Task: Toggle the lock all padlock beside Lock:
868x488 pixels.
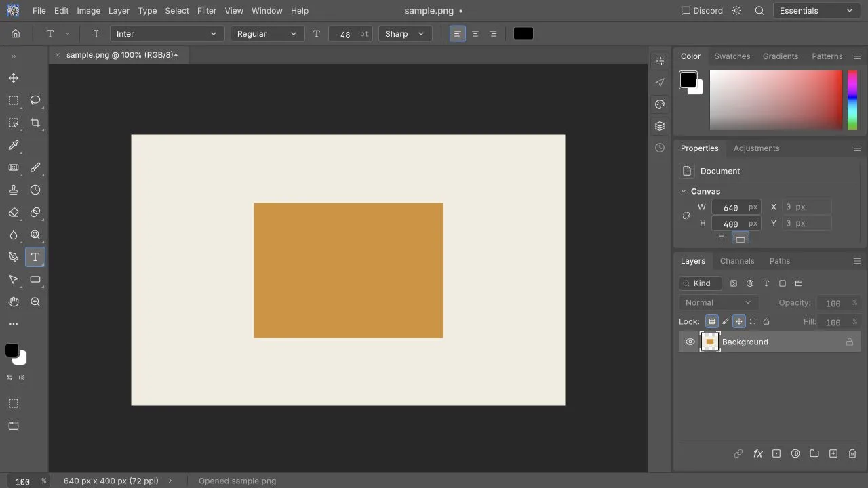Action: (766, 321)
